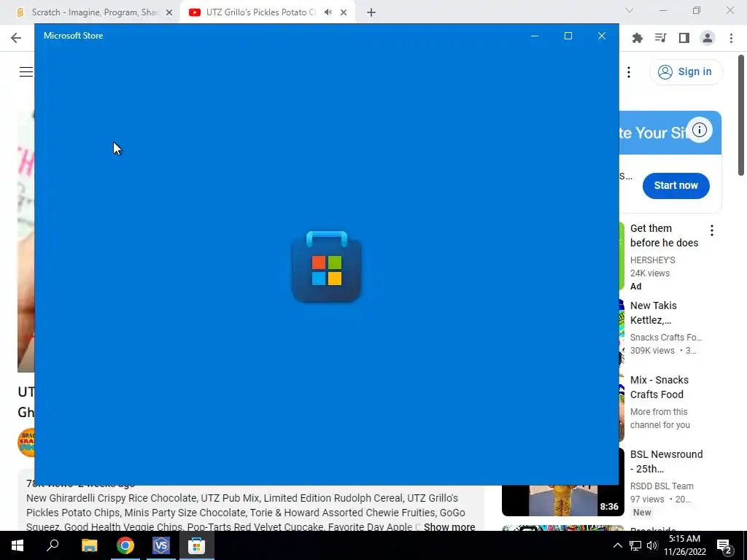Click the Start now ad button
This screenshot has width=747, height=560.
tap(676, 186)
